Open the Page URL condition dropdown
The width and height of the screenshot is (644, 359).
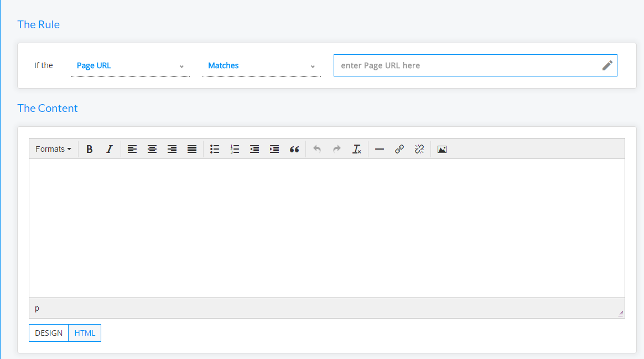pos(130,66)
